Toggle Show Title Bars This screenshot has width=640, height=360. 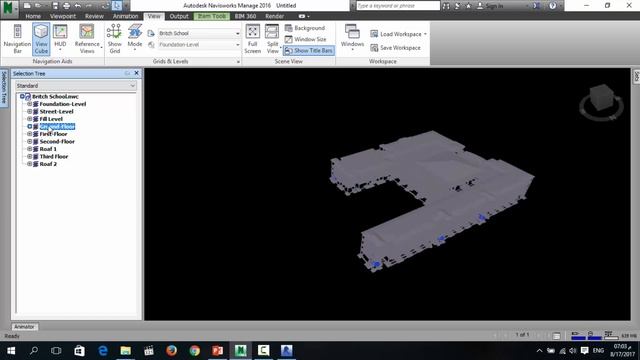(309, 51)
